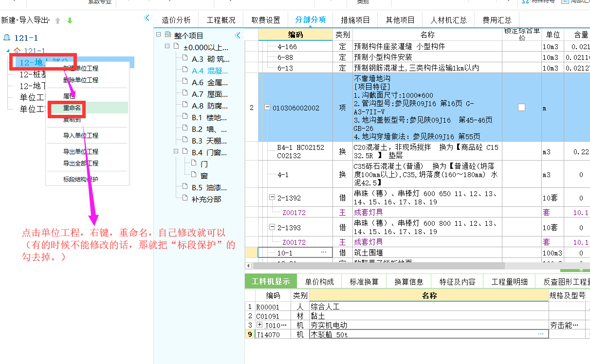590x364 pixels.
Task: Open the 单价构成 bottom tab
Action: [x=319, y=281]
